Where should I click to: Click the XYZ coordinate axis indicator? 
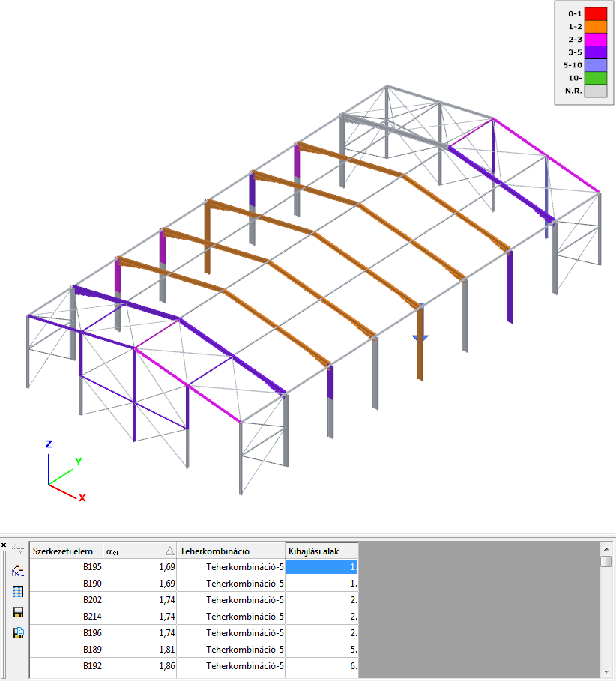click(65, 471)
